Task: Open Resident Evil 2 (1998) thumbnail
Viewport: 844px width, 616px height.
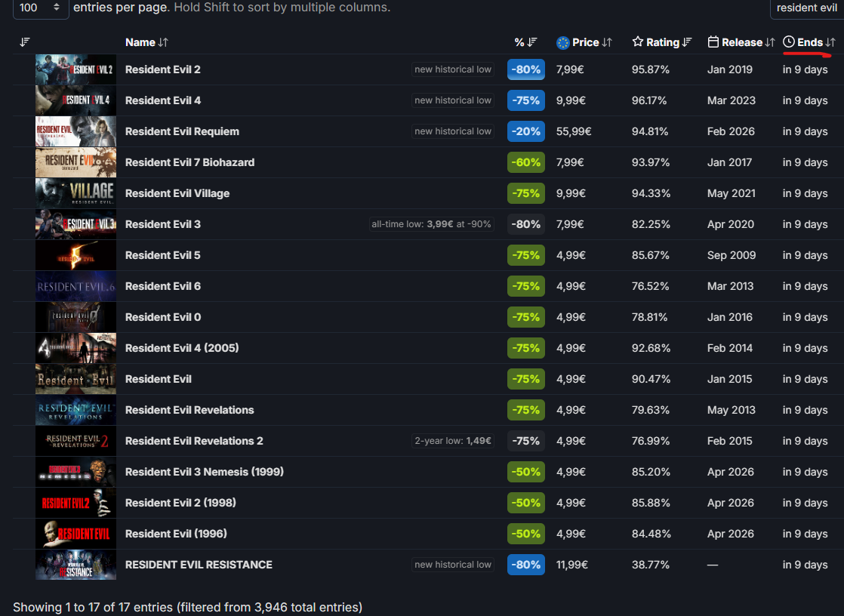Action: pos(76,503)
